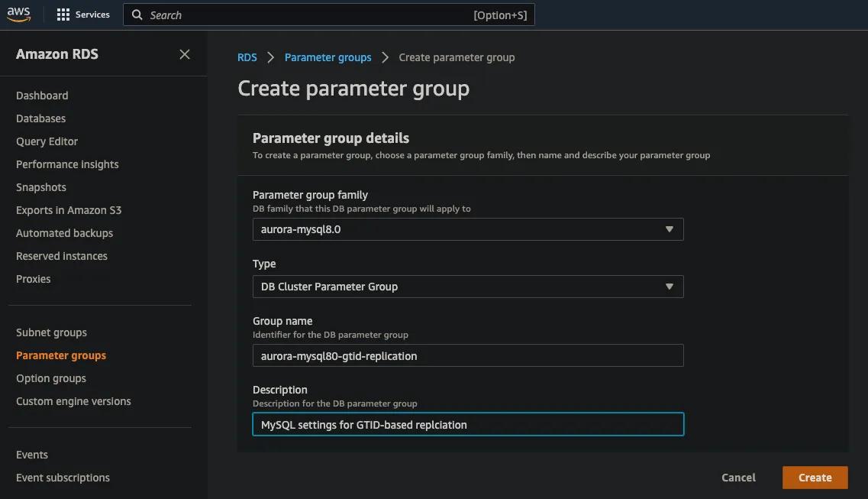This screenshot has width=868, height=499.
Task: Open the Query Editor
Action: [47, 141]
